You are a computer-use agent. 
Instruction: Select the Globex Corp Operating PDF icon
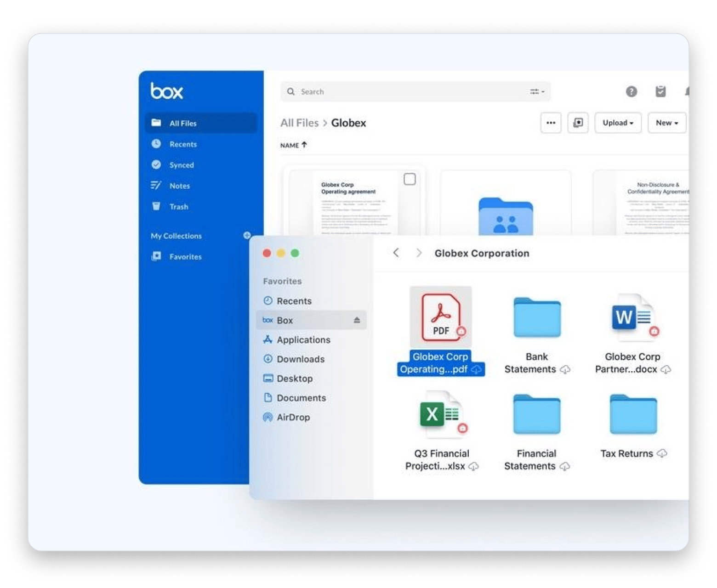(441, 317)
